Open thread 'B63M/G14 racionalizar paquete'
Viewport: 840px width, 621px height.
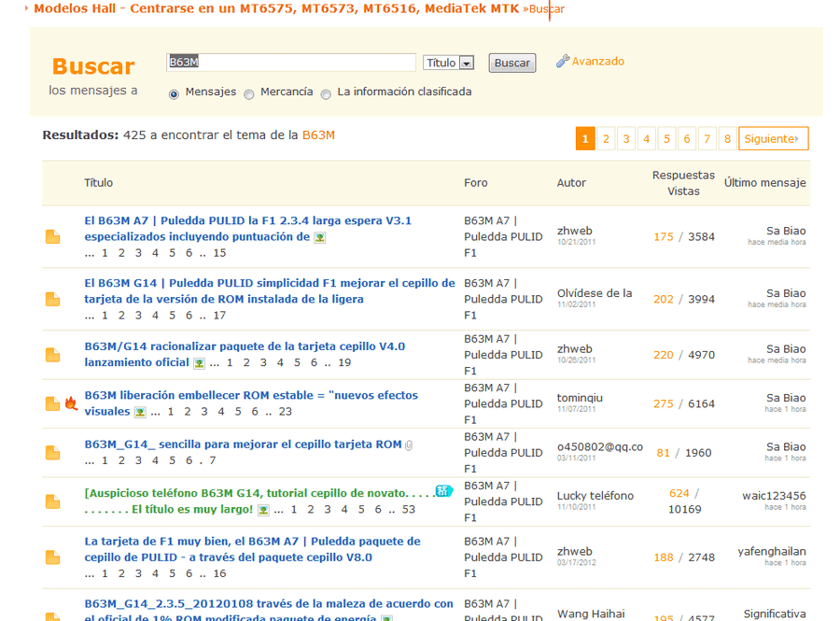tap(245, 354)
